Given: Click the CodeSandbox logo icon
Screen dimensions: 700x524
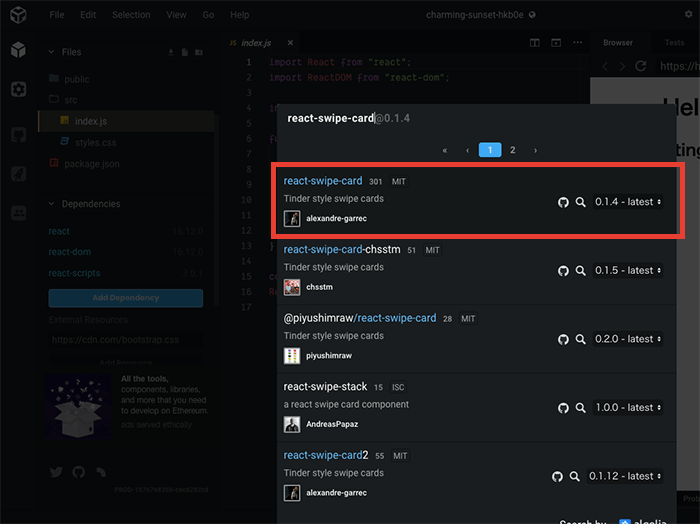Looking at the screenshot, I should tap(18, 15).
